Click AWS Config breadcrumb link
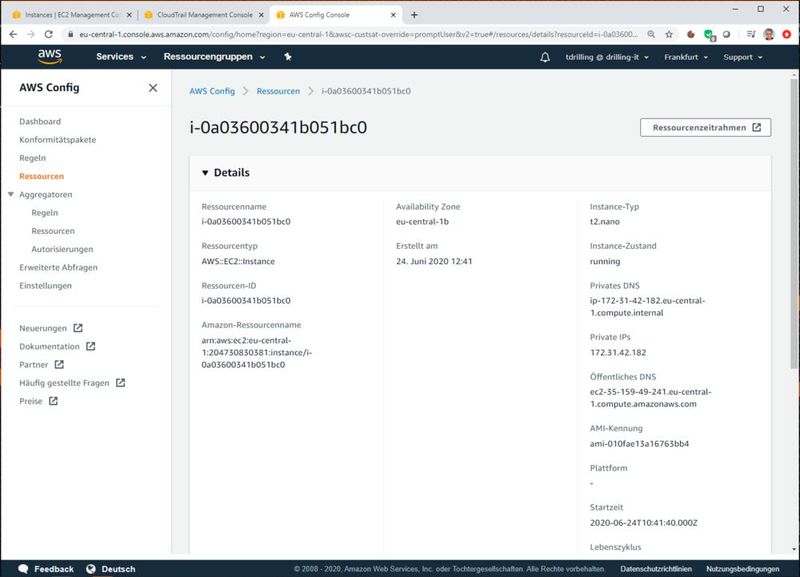This screenshot has height=577, width=800. [212, 91]
